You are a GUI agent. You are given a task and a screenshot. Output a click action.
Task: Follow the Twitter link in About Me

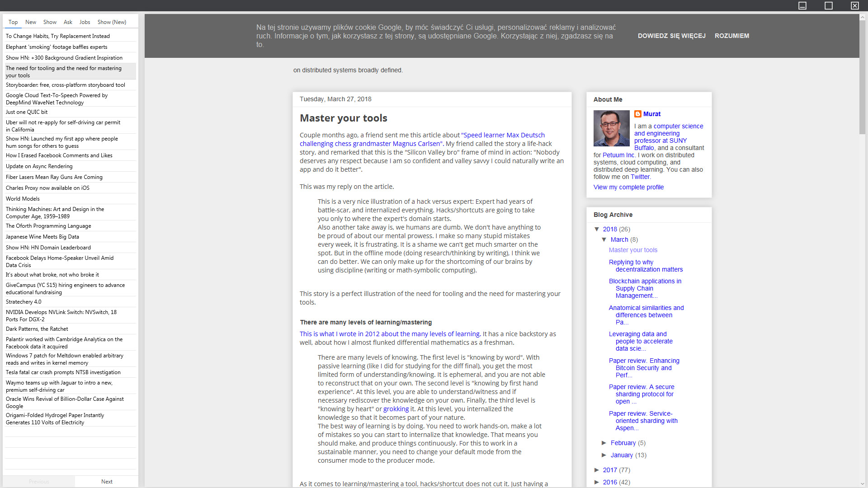tap(641, 177)
